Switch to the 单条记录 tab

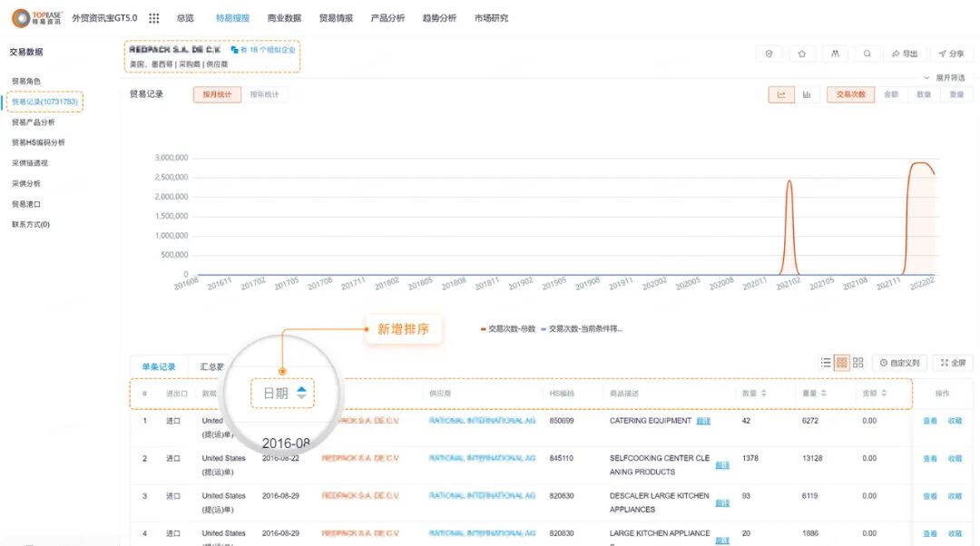159,366
